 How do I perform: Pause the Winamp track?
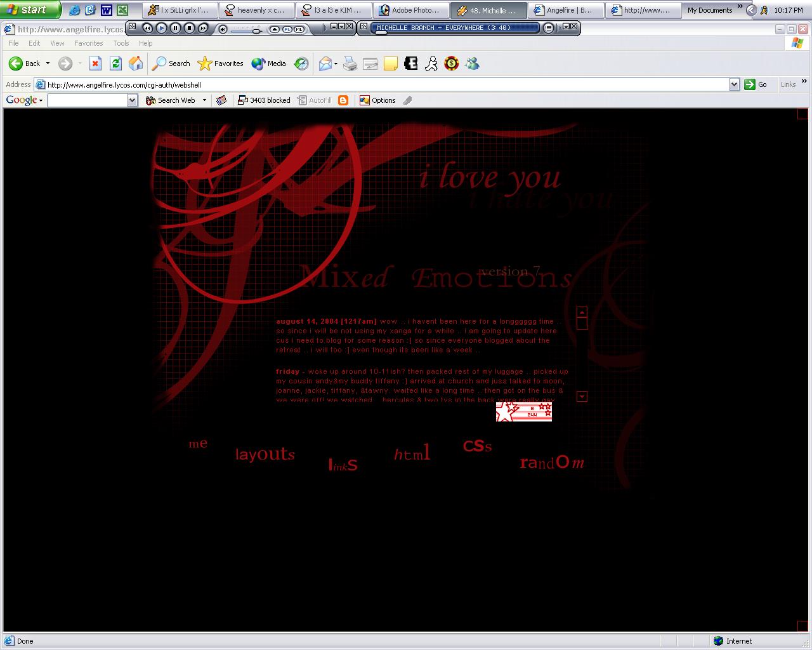[x=175, y=28]
